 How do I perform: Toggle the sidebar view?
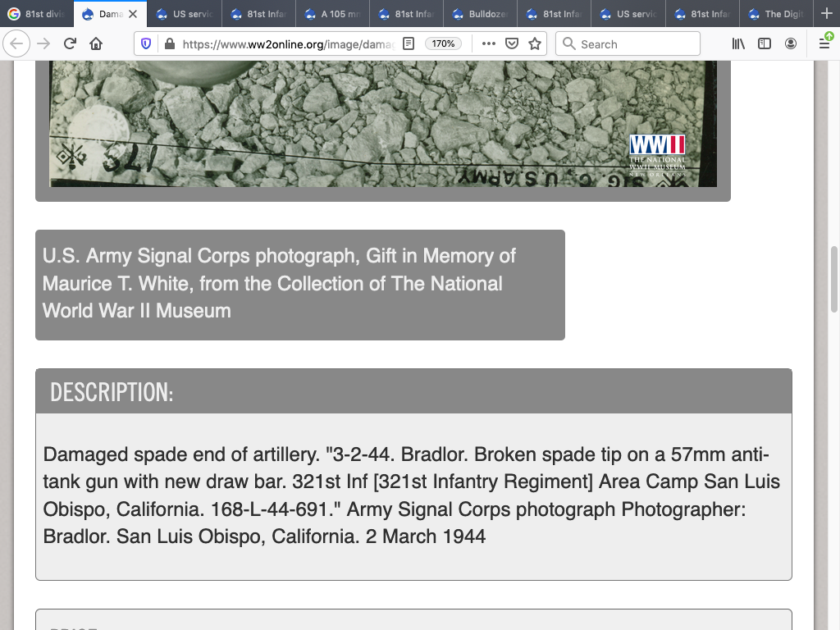click(x=765, y=44)
